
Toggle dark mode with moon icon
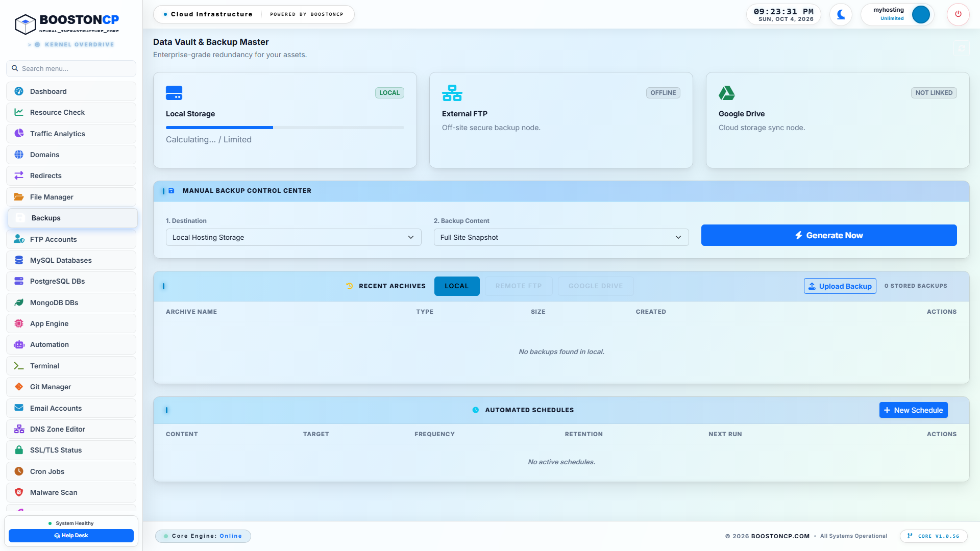841,14
